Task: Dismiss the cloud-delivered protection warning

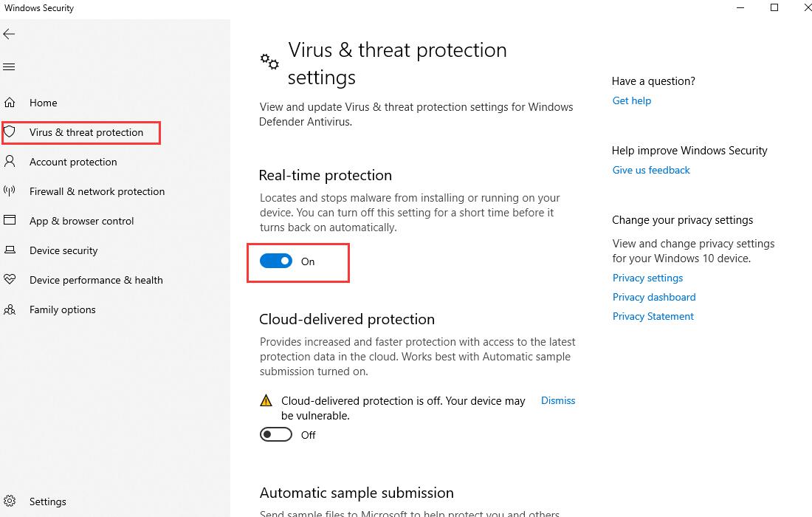Action: coord(558,400)
